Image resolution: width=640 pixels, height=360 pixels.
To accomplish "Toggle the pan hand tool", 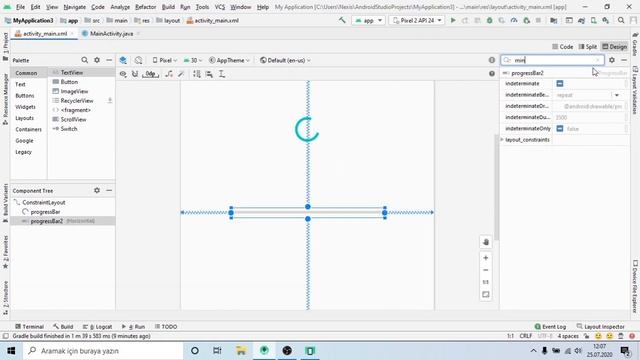I will 486,242.
